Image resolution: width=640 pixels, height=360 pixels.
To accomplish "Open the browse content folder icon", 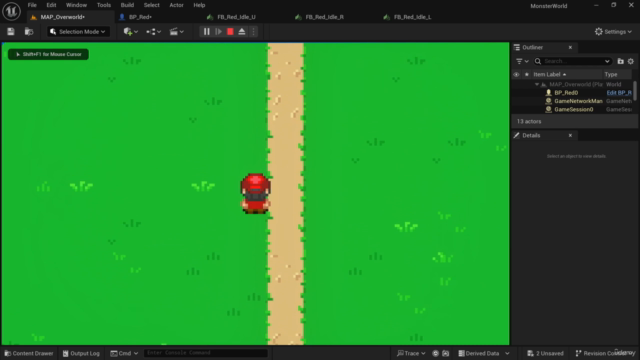I will (x=29, y=31).
